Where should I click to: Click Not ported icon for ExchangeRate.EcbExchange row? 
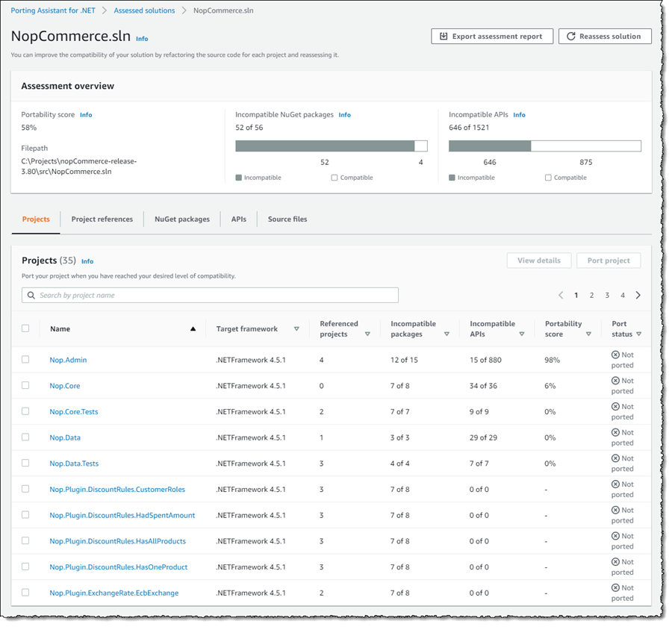[615, 587]
